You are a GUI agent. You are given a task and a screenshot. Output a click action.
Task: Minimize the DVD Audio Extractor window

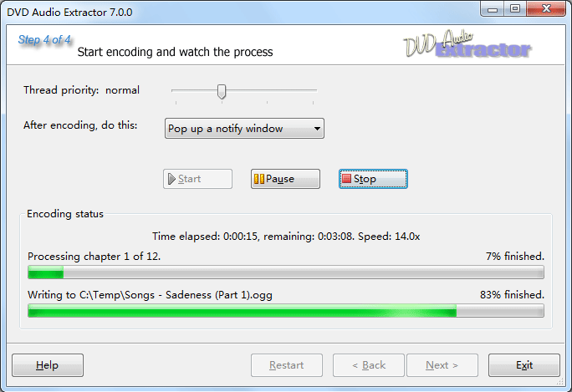click(493, 8)
